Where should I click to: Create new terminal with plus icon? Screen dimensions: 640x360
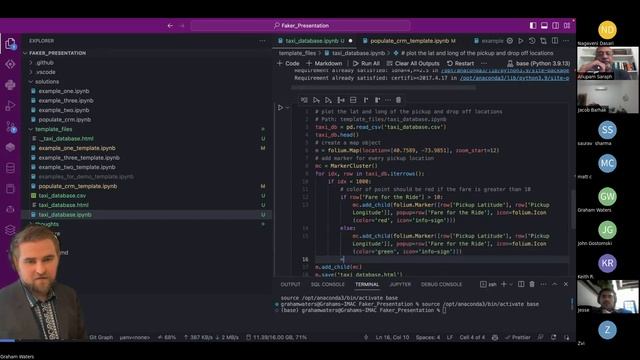coord(504,284)
